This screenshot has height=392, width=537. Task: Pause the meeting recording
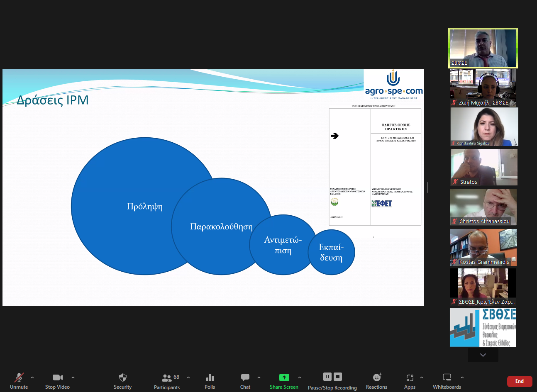tap(327, 377)
